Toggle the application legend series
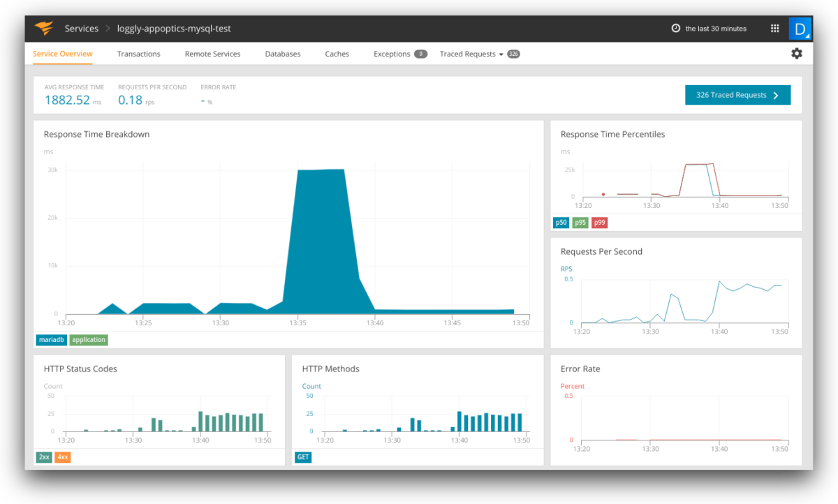Screen dimensions: 838x504 point(89,340)
